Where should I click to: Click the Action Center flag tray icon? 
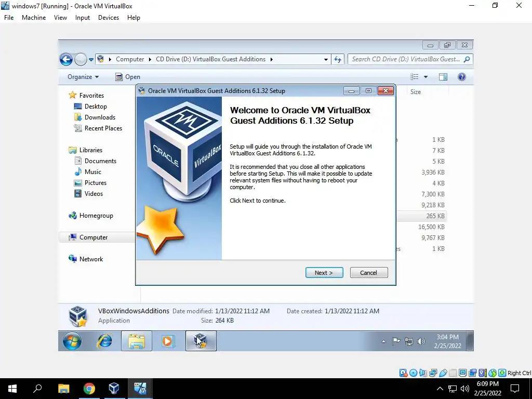[396, 341]
